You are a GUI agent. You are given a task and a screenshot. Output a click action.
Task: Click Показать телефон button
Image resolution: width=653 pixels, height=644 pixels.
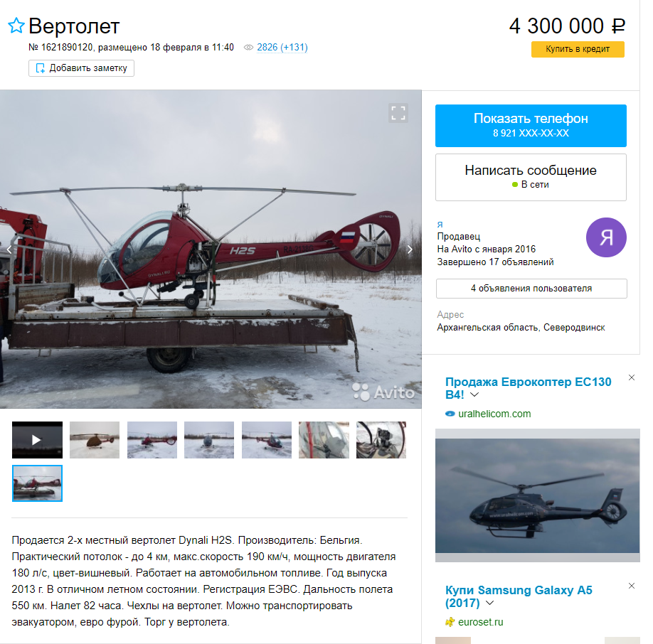[531, 126]
